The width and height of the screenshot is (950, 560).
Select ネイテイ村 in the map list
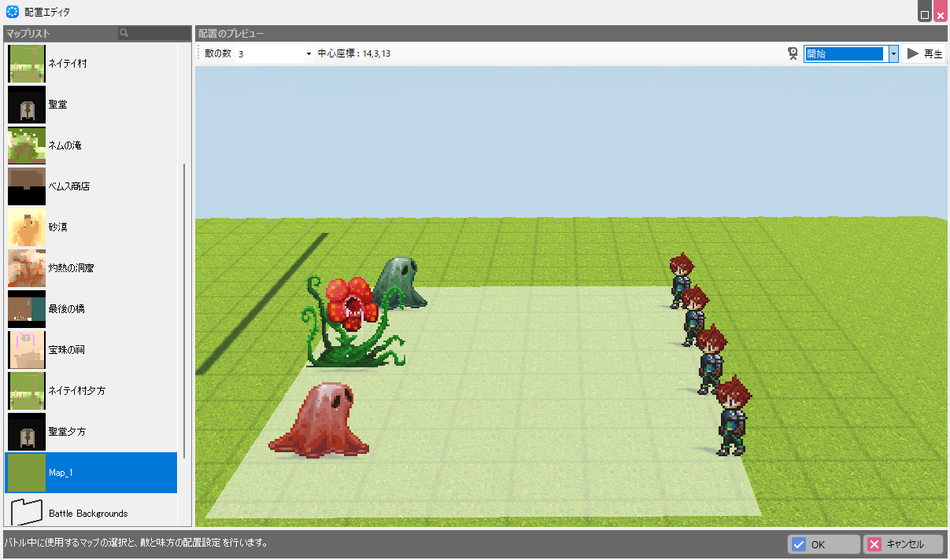(x=67, y=64)
